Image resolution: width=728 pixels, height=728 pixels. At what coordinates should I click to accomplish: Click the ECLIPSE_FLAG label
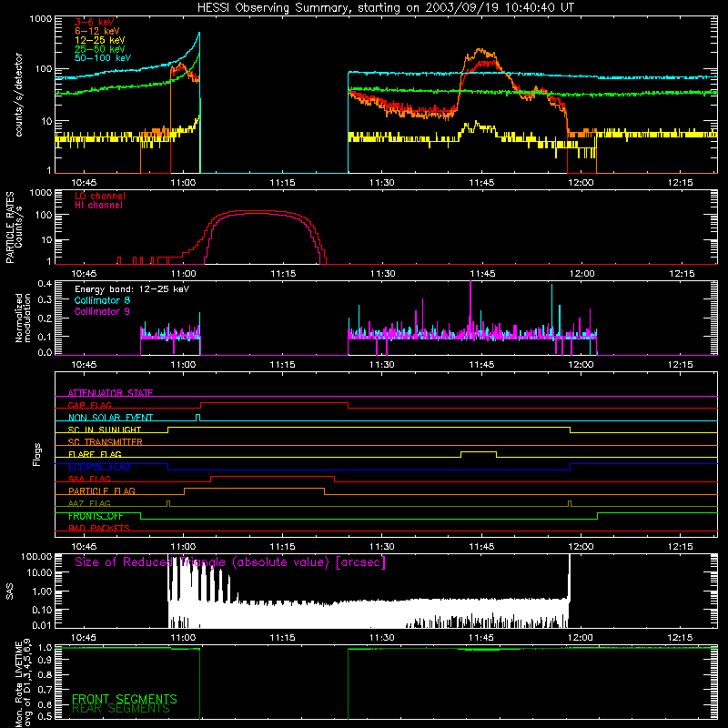coord(99,467)
